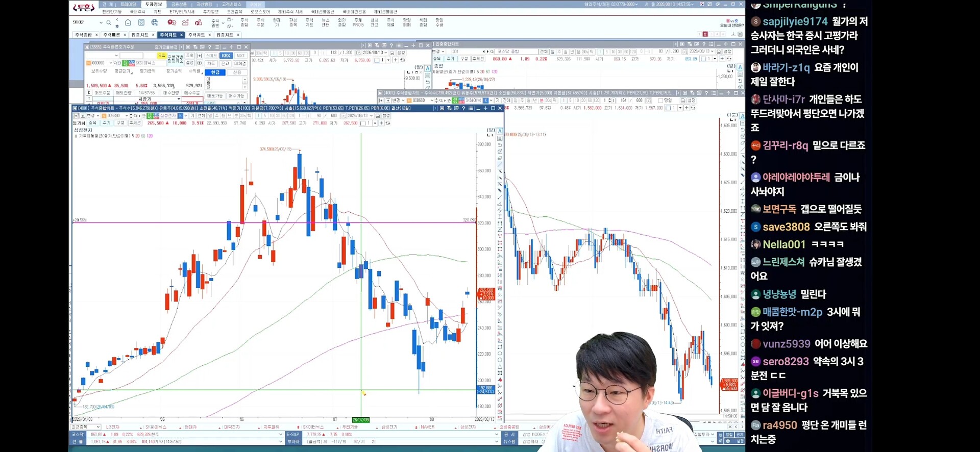Image resolution: width=980 pixels, height=452 pixels.
Task: Click the save icon beside Samsung chart date
Action: click(x=378, y=116)
